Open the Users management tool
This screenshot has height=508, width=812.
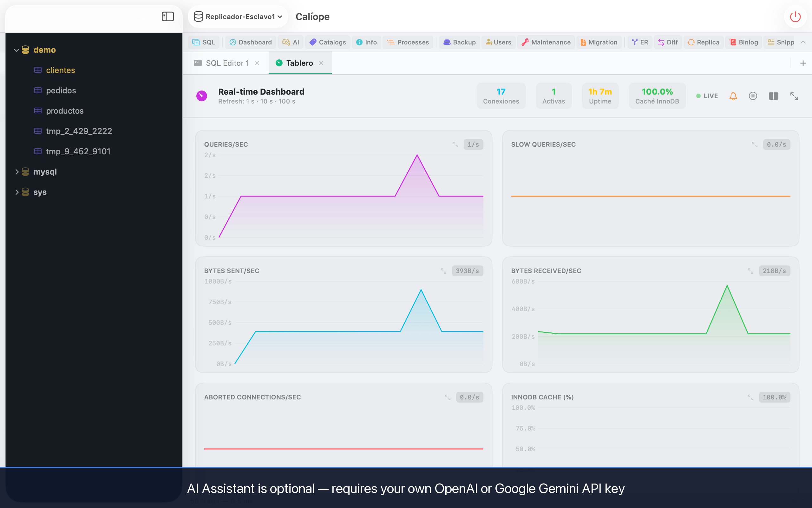click(499, 42)
